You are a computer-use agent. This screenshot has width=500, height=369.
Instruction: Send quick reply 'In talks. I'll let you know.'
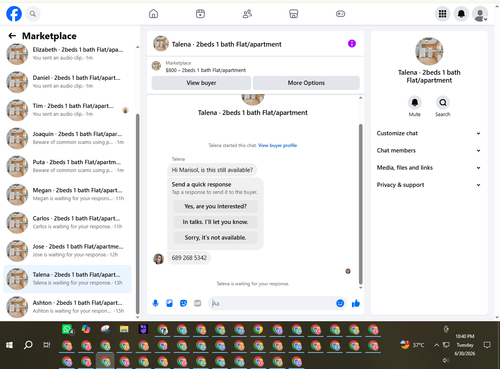point(215,222)
